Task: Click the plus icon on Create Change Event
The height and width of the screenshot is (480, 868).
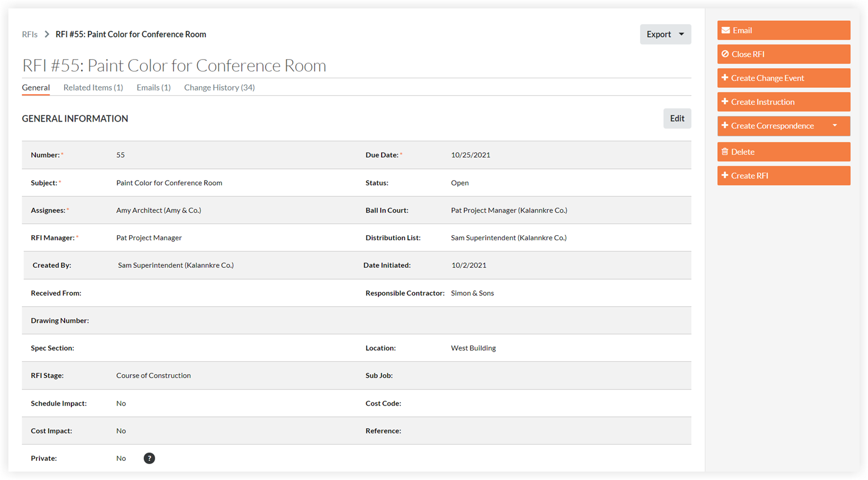Action: tap(725, 78)
